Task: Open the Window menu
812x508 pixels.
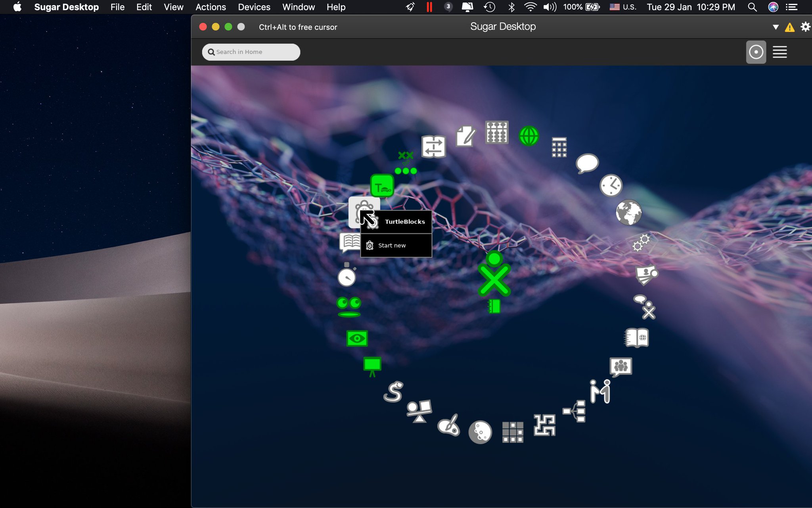Action: [299, 7]
